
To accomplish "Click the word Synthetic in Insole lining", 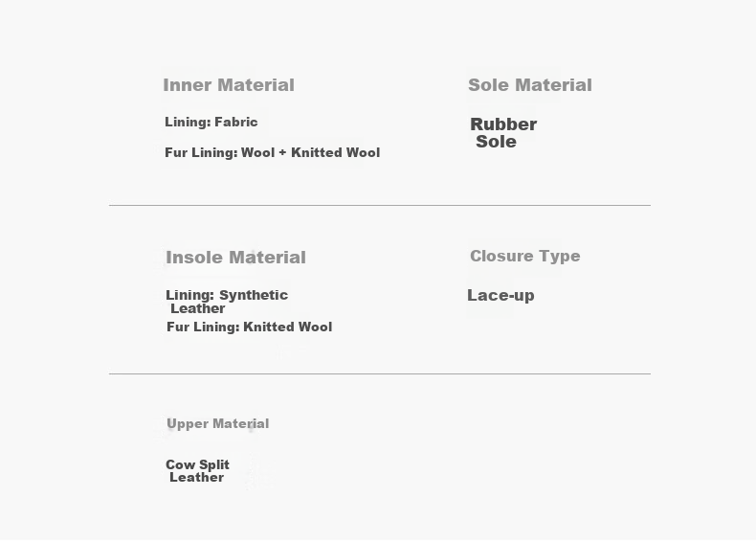I will [x=254, y=295].
